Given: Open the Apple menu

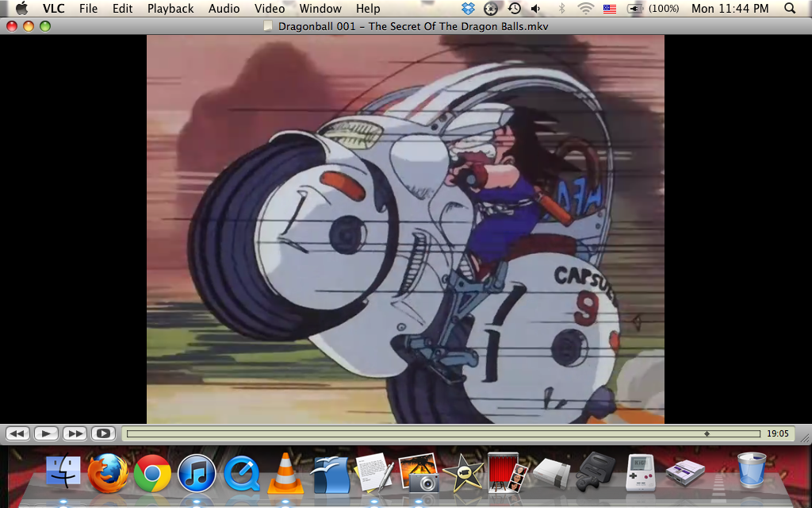Looking at the screenshot, I should click(x=21, y=8).
